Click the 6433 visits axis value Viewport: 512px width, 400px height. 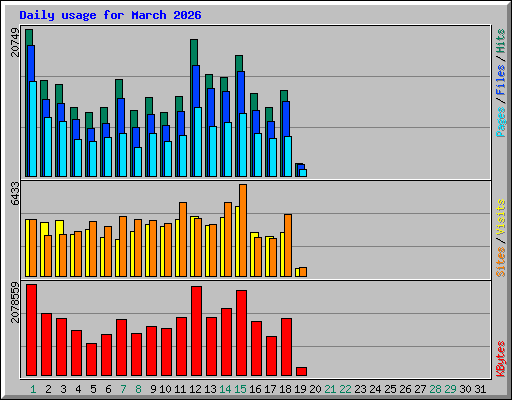click(x=15, y=194)
